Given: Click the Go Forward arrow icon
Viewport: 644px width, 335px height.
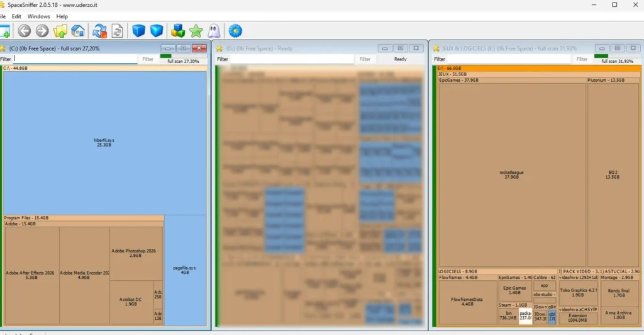Looking at the screenshot, I should [x=42, y=31].
